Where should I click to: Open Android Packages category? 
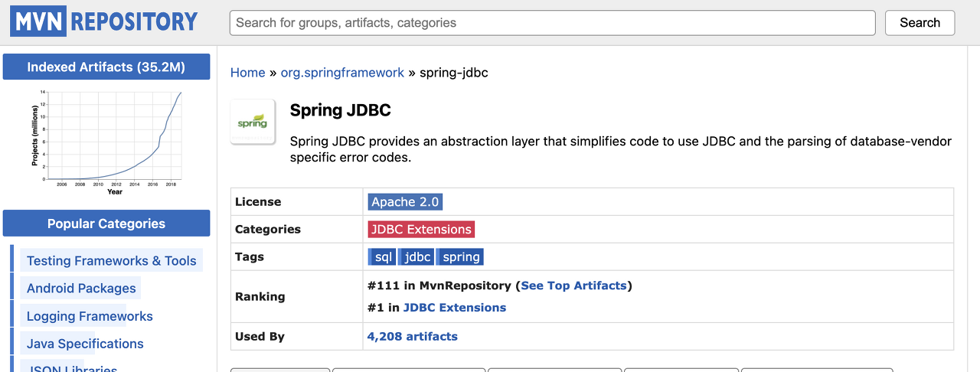81,289
